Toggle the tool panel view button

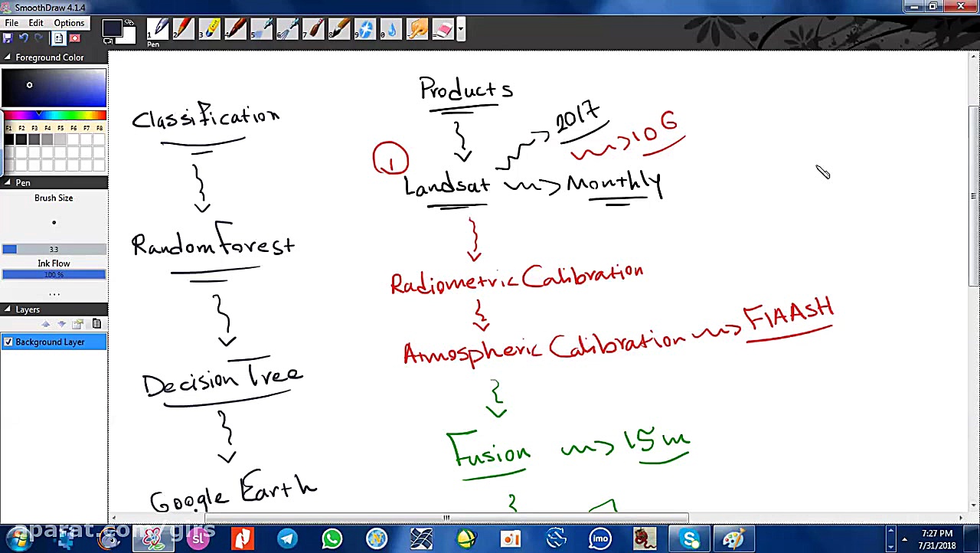coord(58,38)
